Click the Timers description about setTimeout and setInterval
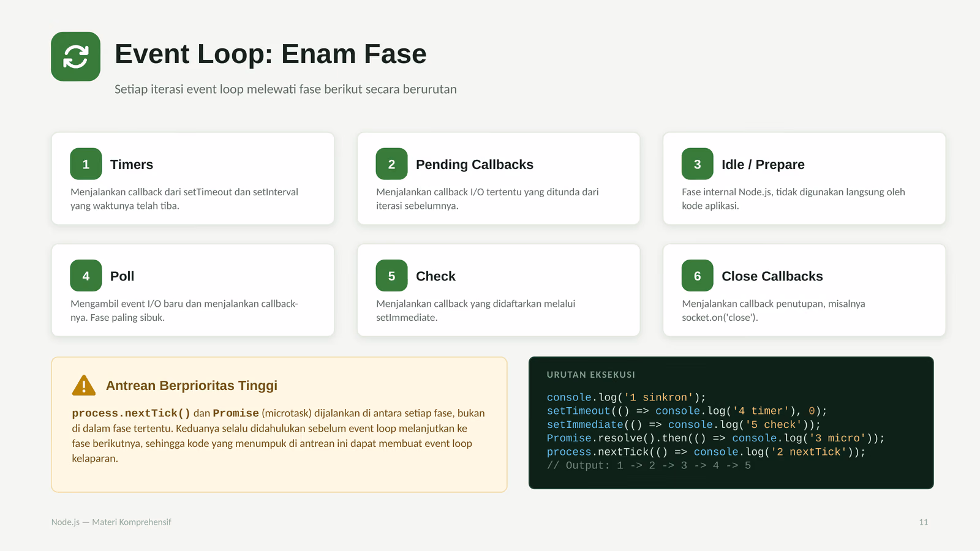980x551 pixels. pyautogui.click(x=184, y=199)
